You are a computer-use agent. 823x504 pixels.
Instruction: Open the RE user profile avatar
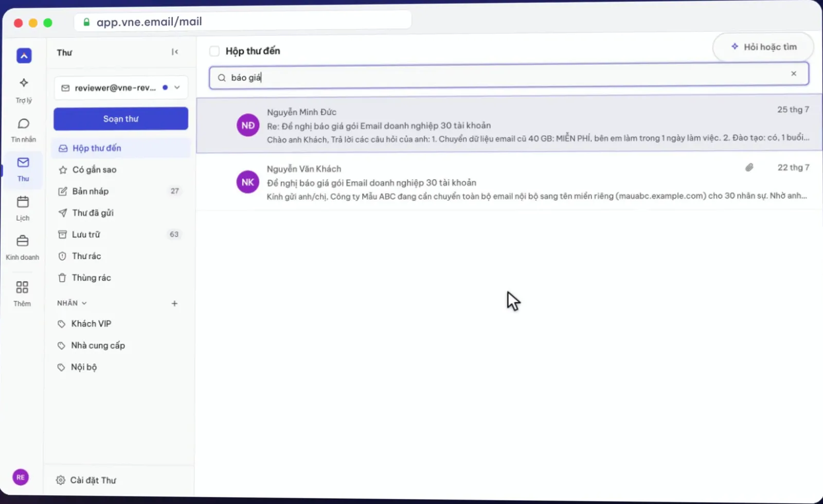[x=21, y=477]
